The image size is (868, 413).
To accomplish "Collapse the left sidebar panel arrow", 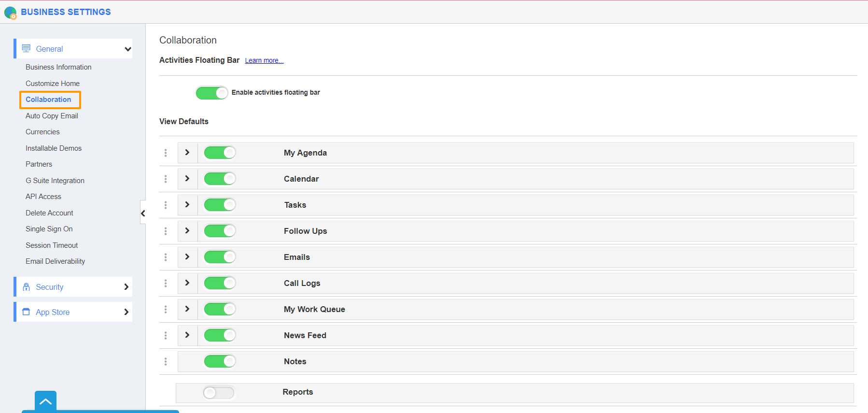I will coord(143,213).
